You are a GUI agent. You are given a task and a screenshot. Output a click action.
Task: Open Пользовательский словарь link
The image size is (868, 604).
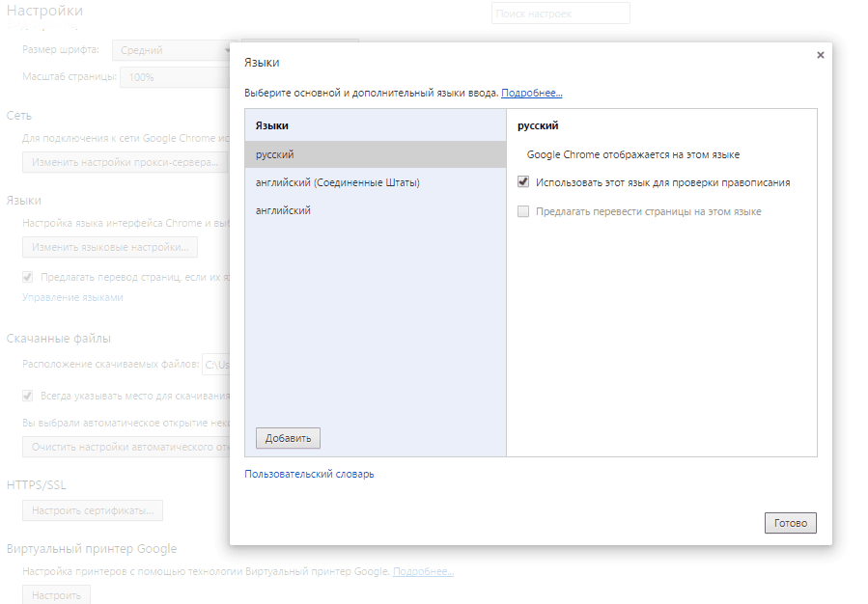309,474
